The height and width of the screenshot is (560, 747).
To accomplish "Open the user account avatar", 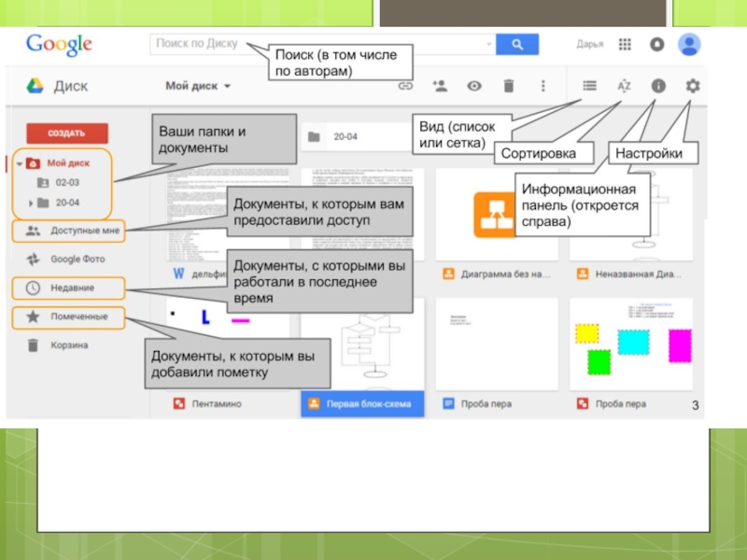I will click(689, 44).
